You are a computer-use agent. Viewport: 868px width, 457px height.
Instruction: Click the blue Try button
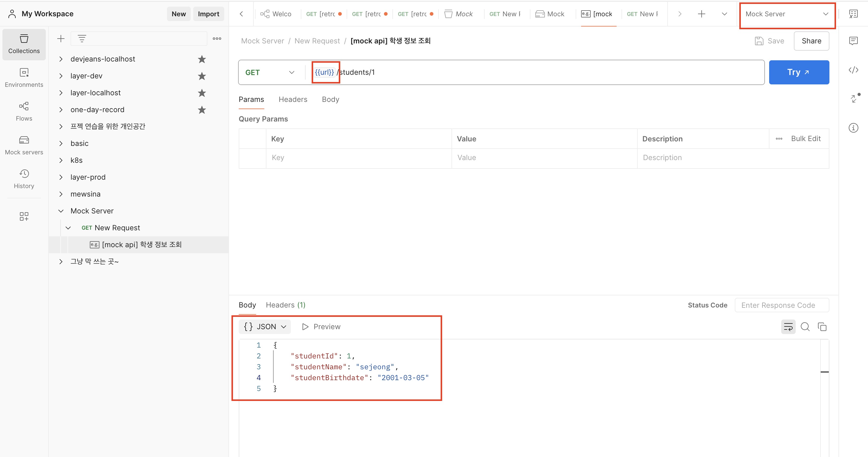799,72
